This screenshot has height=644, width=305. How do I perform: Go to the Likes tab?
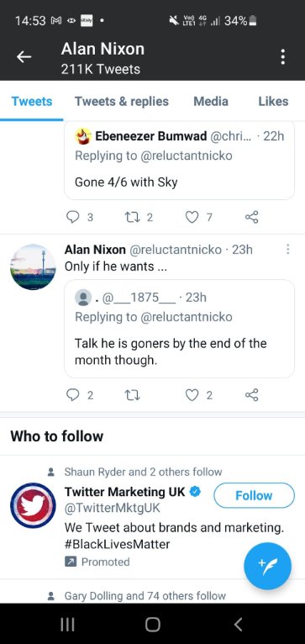[273, 101]
